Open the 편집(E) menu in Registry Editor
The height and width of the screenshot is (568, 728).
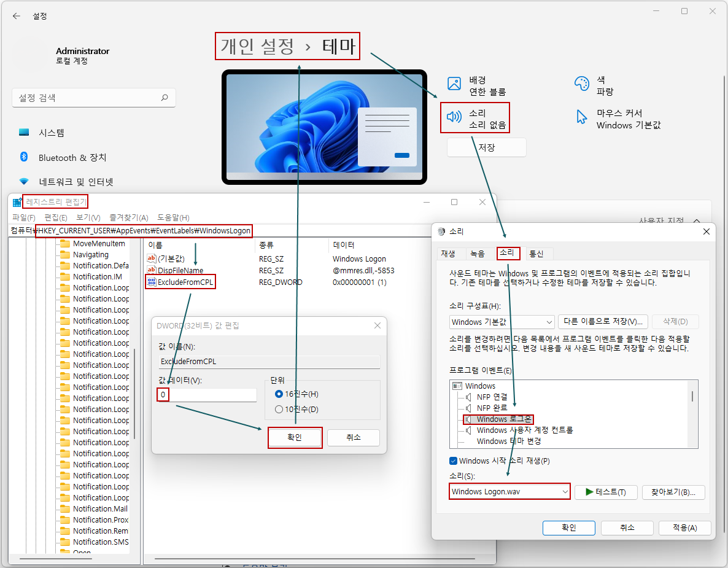(56, 217)
